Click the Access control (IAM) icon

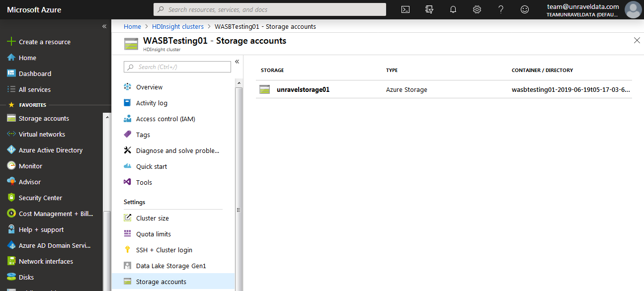pos(128,119)
